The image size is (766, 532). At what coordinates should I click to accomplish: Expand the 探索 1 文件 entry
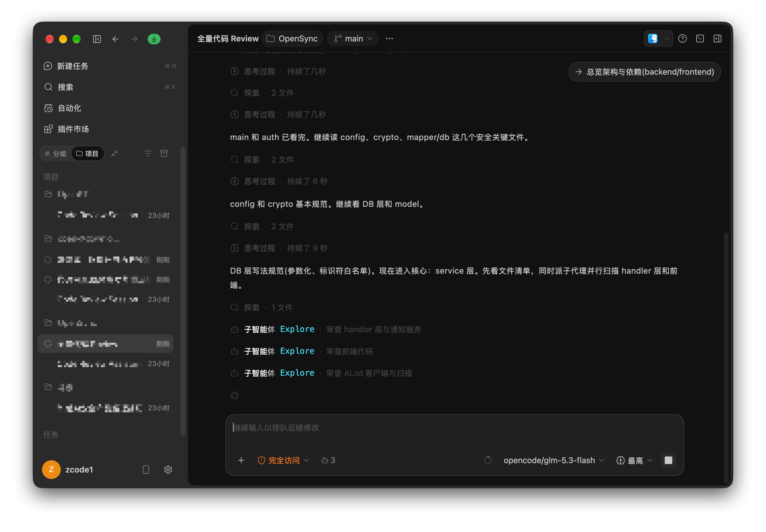point(262,307)
